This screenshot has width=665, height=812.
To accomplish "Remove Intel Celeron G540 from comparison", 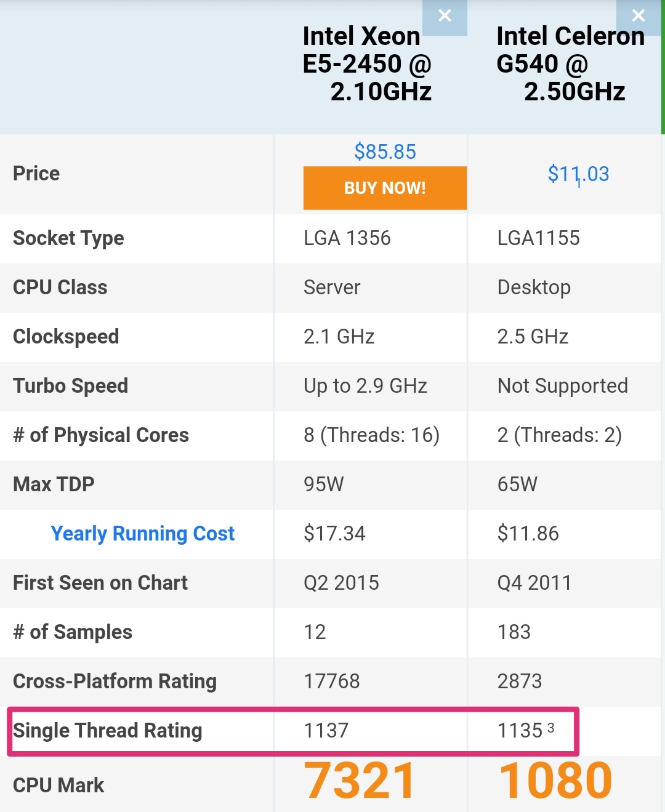I will click(x=639, y=16).
